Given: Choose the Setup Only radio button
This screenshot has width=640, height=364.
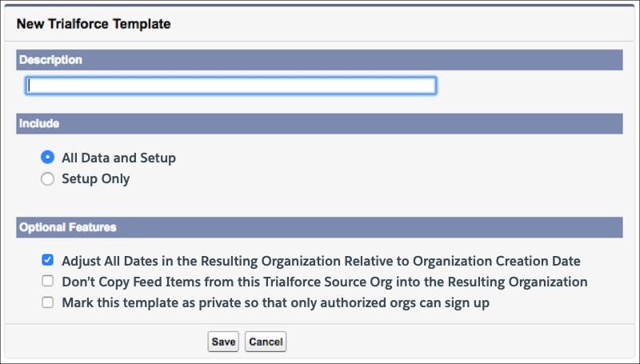Looking at the screenshot, I should [x=47, y=178].
